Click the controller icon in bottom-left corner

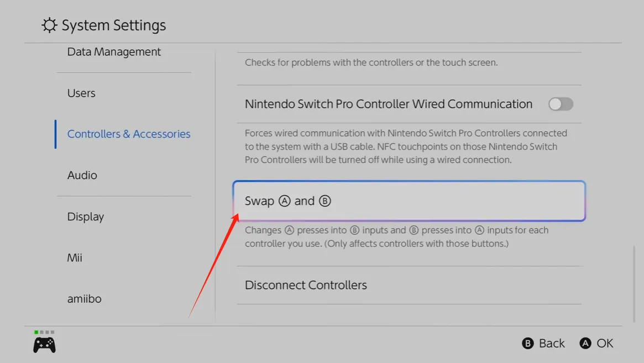[x=44, y=345]
